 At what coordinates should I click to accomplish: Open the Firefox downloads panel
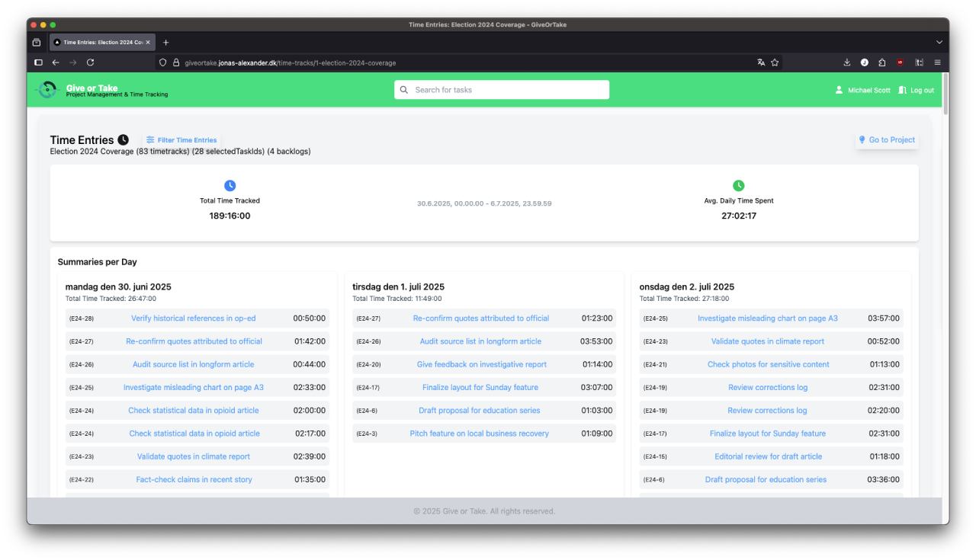[x=847, y=62]
